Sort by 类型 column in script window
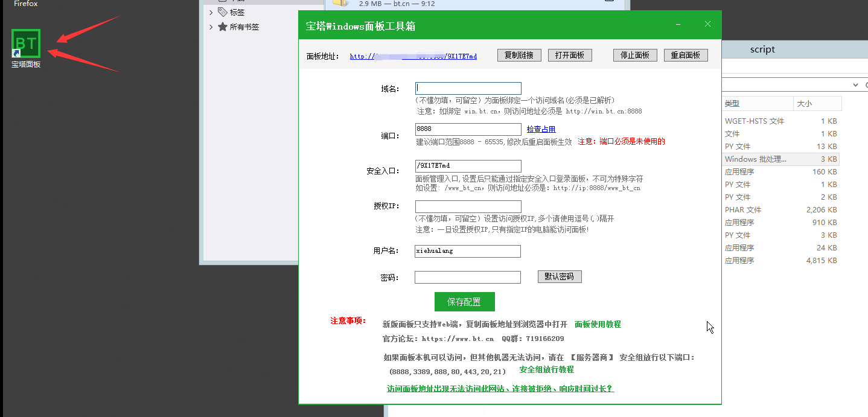The image size is (868, 417). 758,104
